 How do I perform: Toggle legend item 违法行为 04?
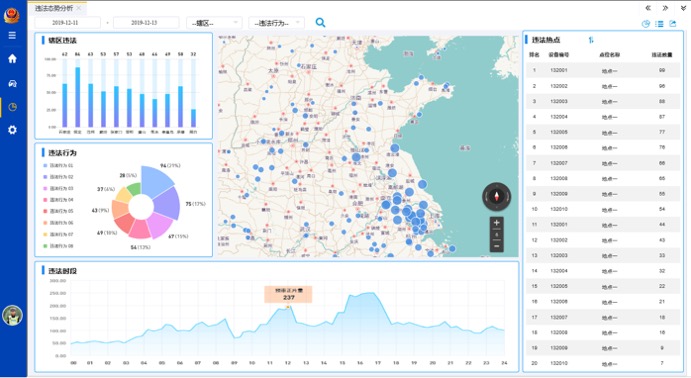point(58,200)
